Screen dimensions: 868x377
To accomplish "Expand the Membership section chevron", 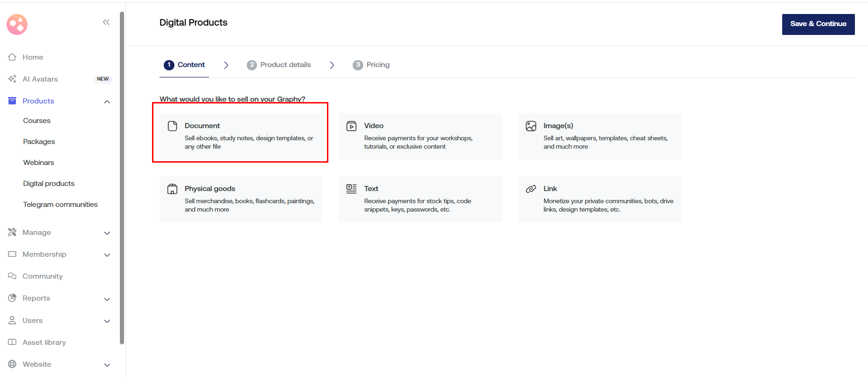I will tap(107, 255).
